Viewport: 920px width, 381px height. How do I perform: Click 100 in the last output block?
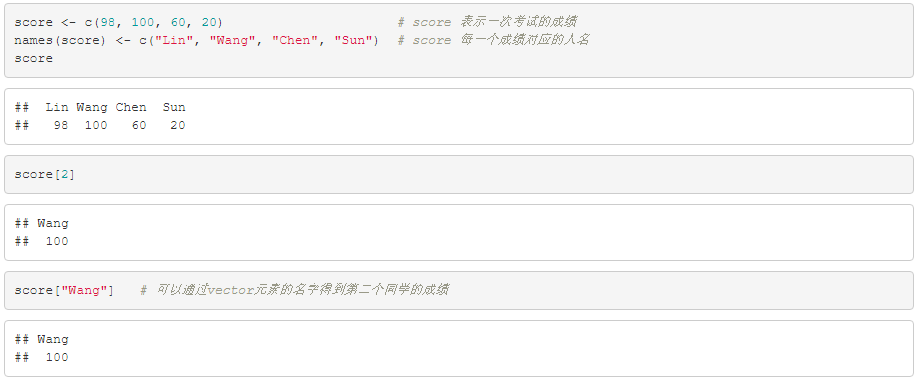click(57, 358)
